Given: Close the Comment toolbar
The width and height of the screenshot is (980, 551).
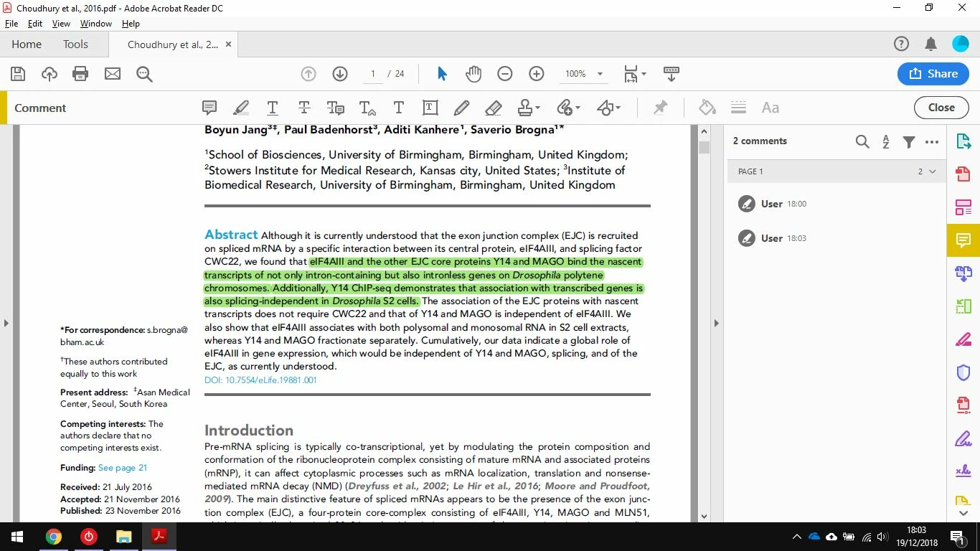Looking at the screenshot, I should point(941,108).
